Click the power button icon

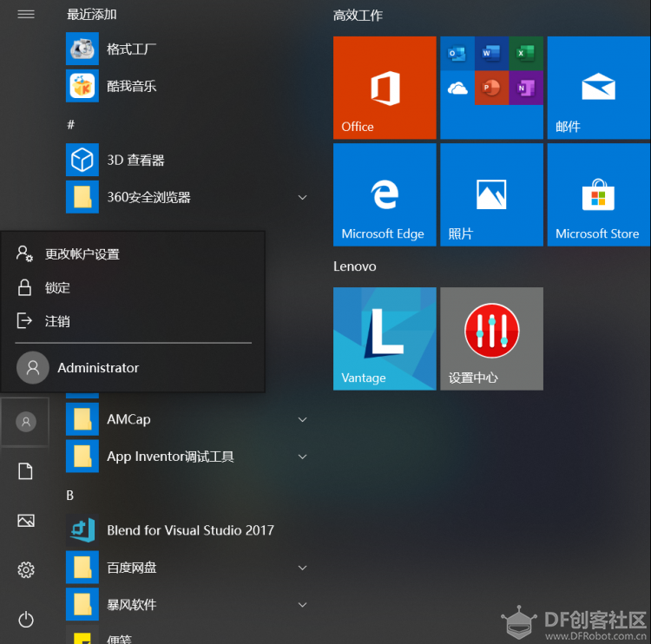pyautogui.click(x=26, y=619)
